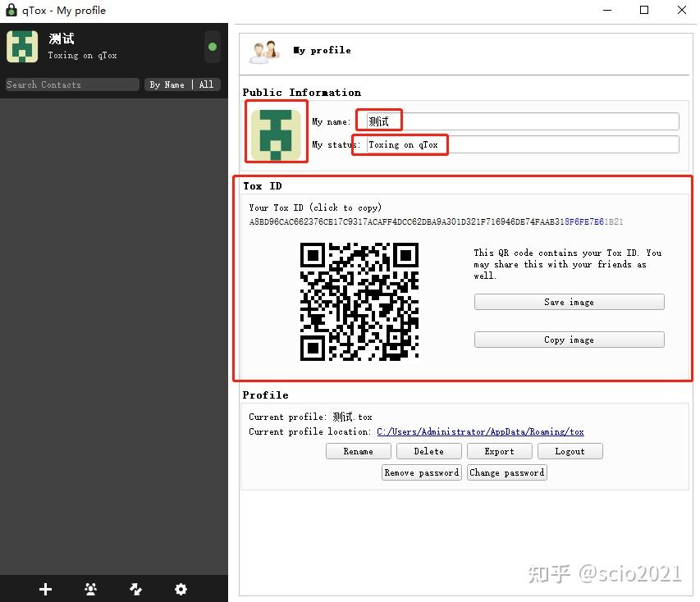The height and width of the screenshot is (602, 700).
Task: Click the large 测试 avatar in Public Information
Action: 276,132
